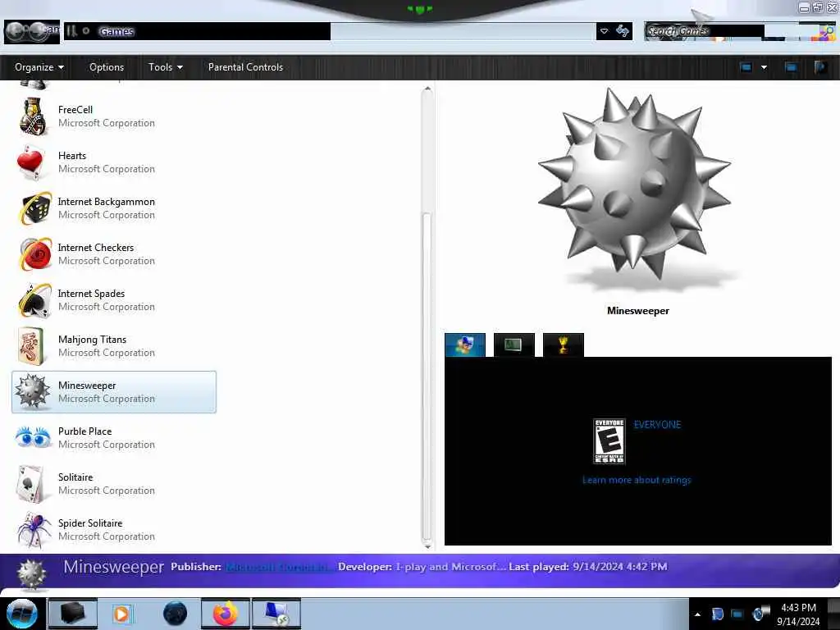Image resolution: width=840 pixels, height=630 pixels.
Task: Expand the view options dropdown arrow
Action: coord(764,67)
